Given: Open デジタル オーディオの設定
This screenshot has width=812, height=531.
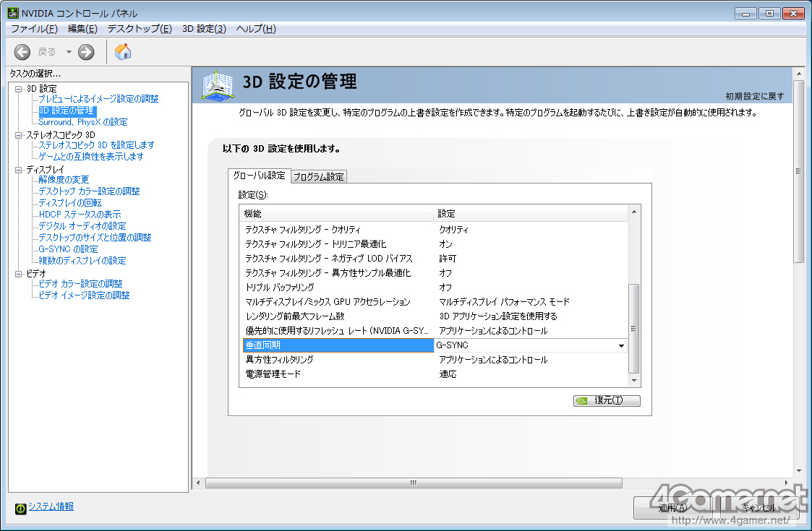Looking at the screenshot, I should coord(82,225).
